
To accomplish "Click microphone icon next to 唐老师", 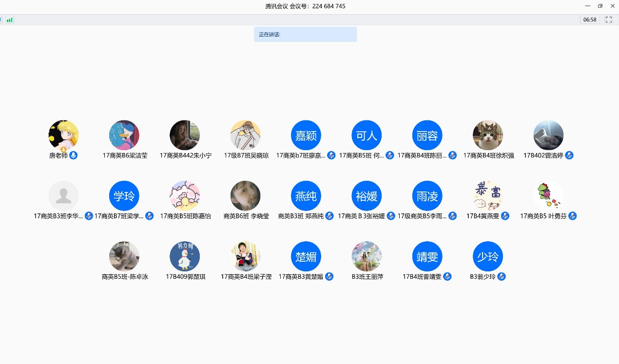I will pos(73,155).
